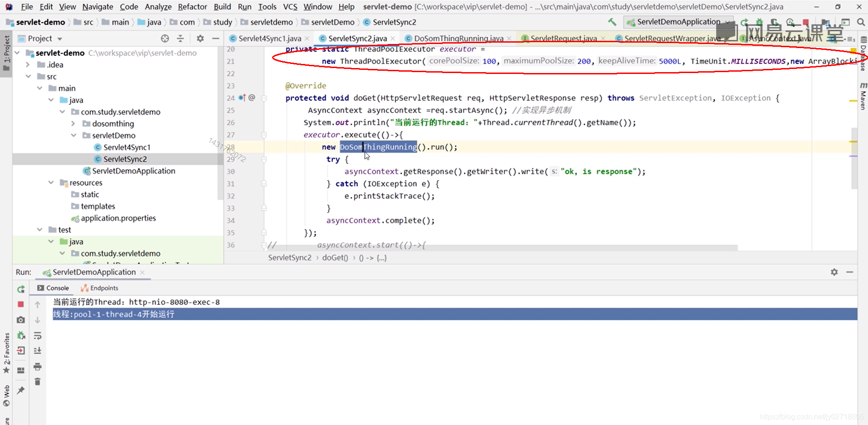Open the run configuration dropdown ServletDemoApplication
Screen dimensions: 868x425
[x=678, y=22]
